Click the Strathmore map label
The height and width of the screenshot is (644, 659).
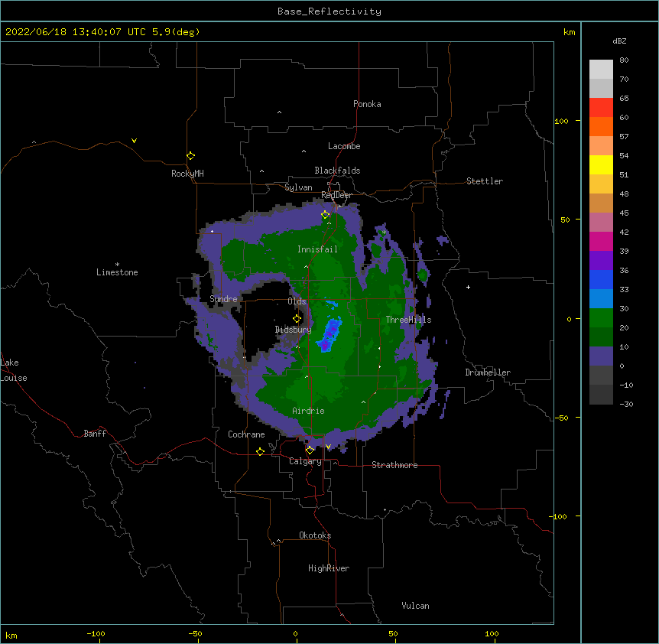[394, 465]
